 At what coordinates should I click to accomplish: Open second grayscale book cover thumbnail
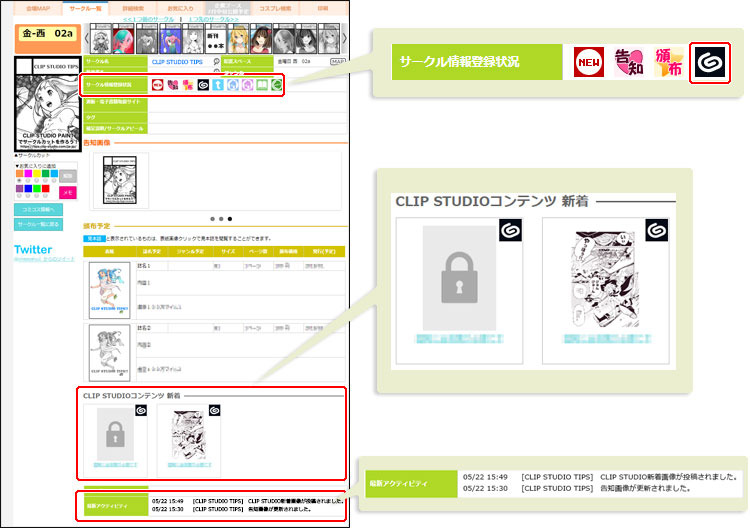coord(110,352)
